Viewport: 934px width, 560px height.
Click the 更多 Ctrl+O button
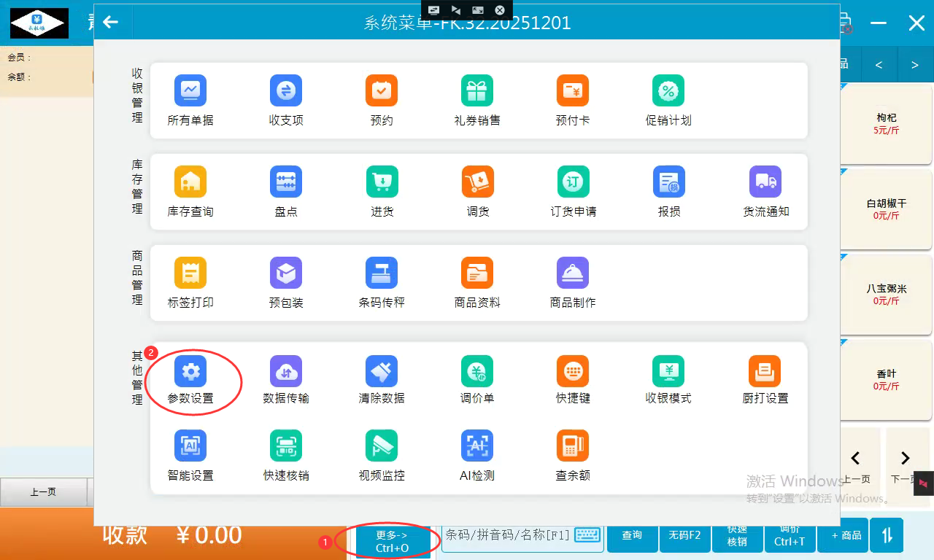(x=393, y=542)
